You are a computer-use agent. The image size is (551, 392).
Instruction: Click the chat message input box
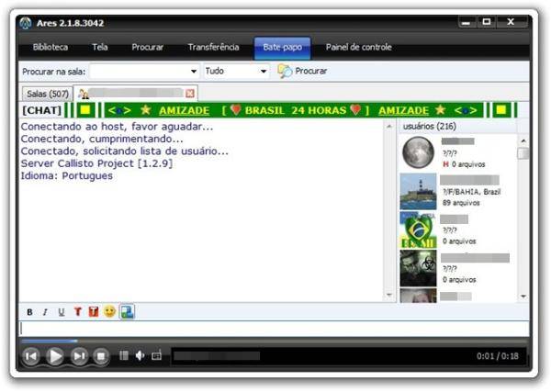pos(274,329)
